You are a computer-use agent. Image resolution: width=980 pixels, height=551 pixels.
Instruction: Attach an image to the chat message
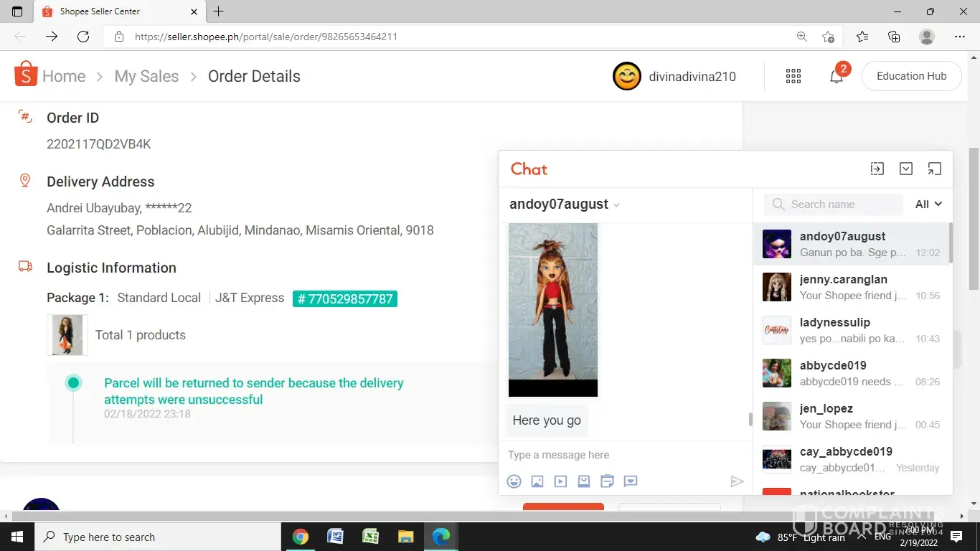pos(537,481)
